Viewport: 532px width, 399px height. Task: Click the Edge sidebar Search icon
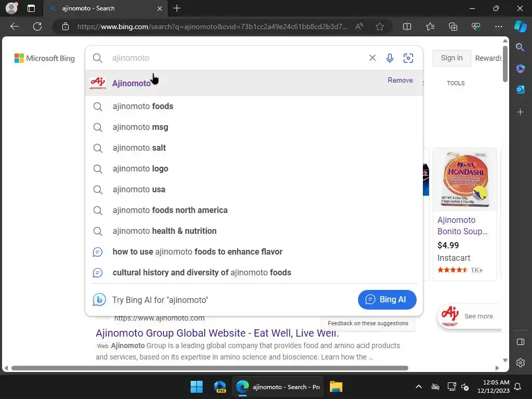click(x=520, y=47)
